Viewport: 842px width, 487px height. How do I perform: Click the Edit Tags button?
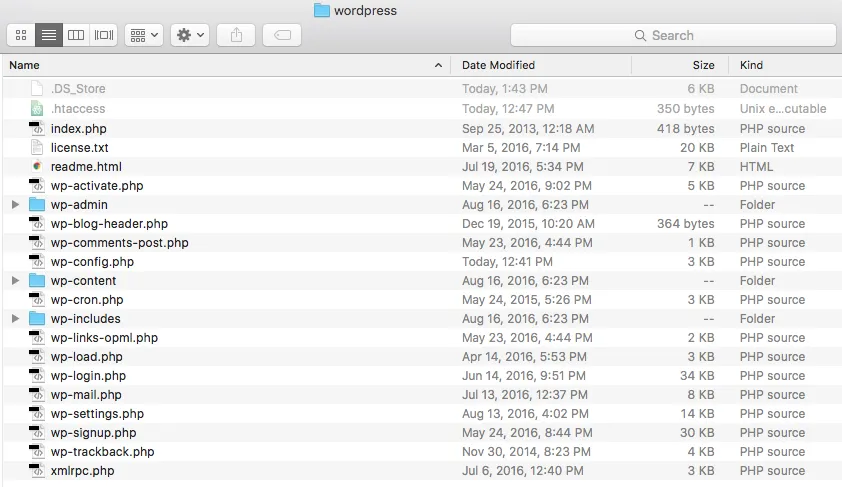[x=282, y=35]
